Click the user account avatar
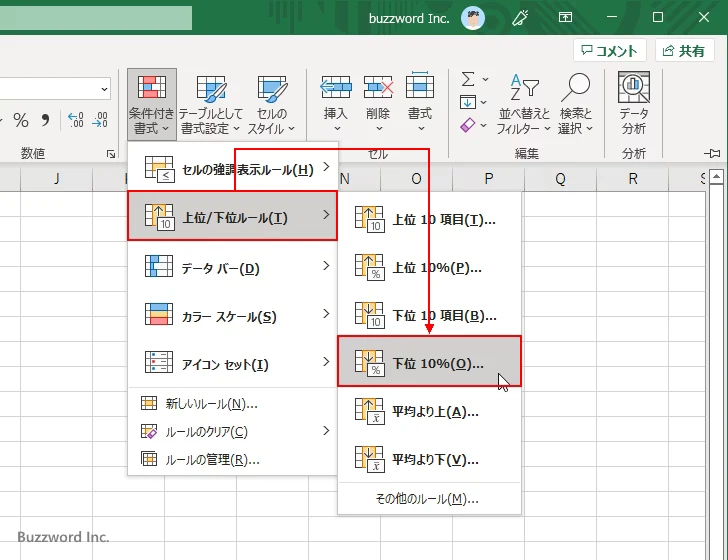Image resolution: width=728 pixels, height=560 pixels. [x=473, y=18]
